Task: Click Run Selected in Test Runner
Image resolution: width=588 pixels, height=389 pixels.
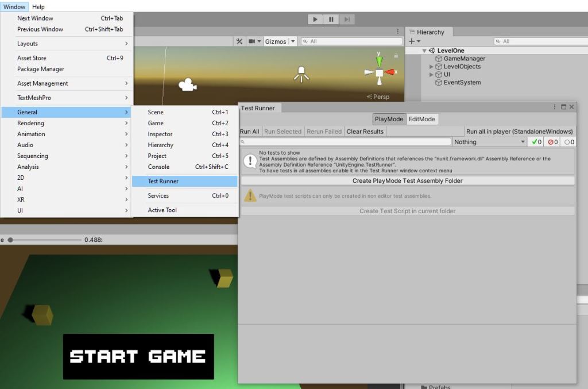Action: point(283,132)
